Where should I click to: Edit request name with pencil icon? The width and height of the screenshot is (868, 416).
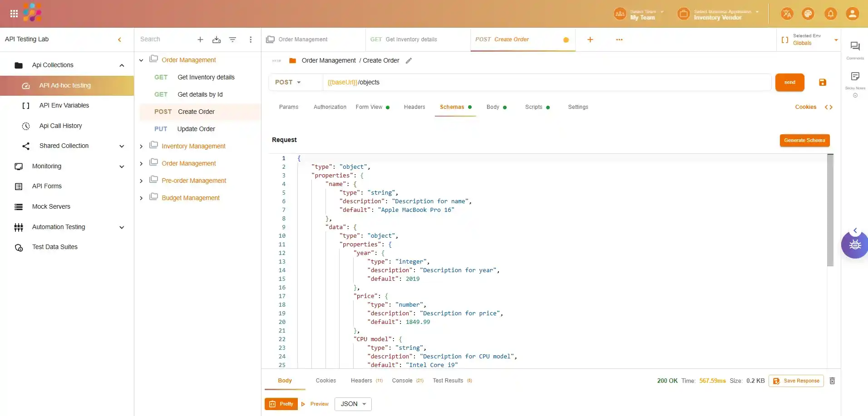pos(409,61)
